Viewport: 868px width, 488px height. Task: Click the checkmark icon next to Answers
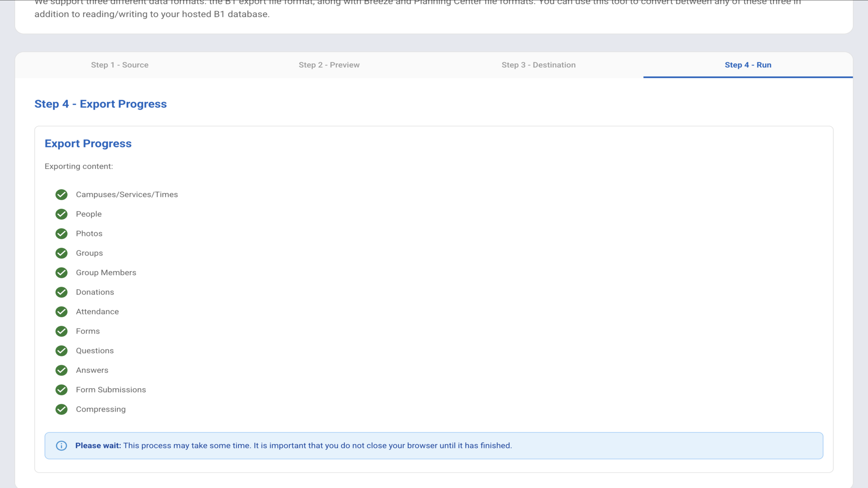[61, 371]
